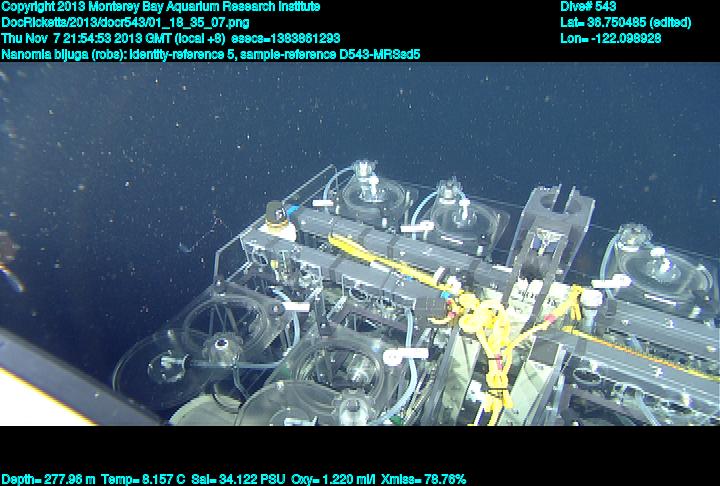Screen dimensions: 720x486
Task: Click the Dive# 543 label
Action: (588, 6)
